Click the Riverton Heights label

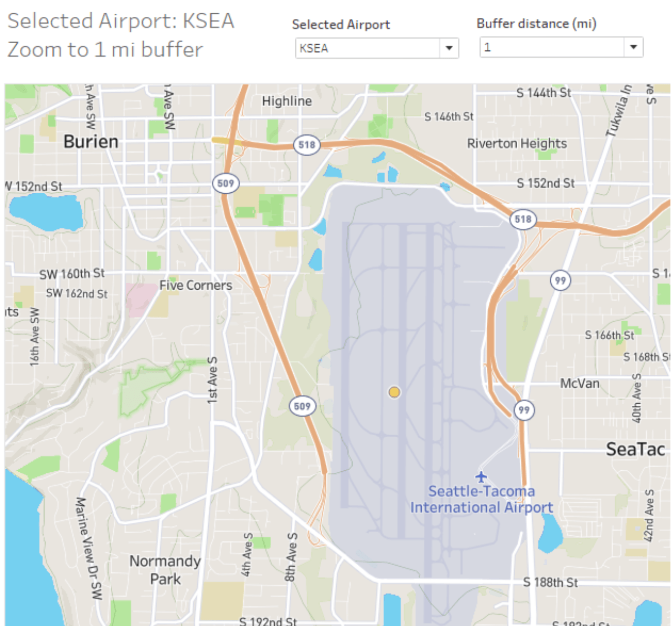[x=517, y=144]
